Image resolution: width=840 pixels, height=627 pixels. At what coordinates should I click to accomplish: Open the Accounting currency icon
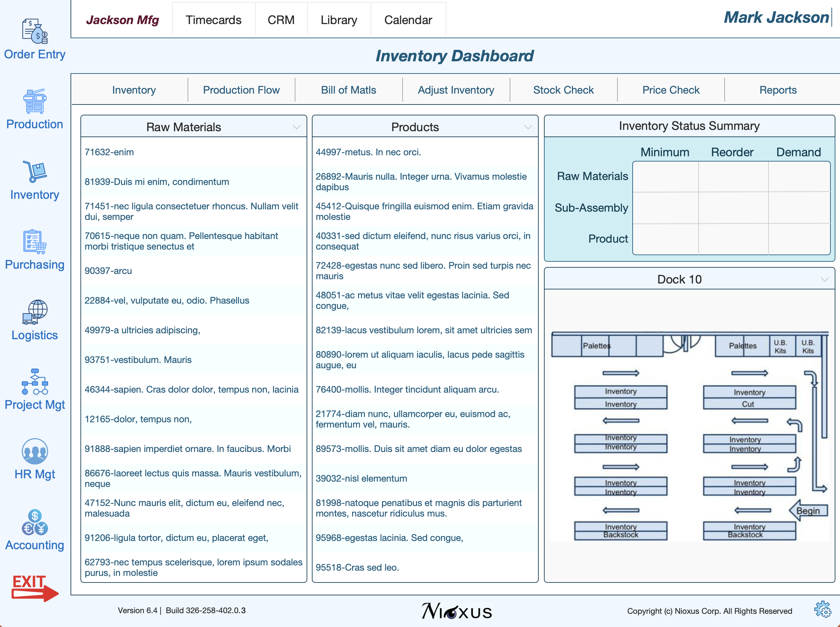[x=35, y=522]
